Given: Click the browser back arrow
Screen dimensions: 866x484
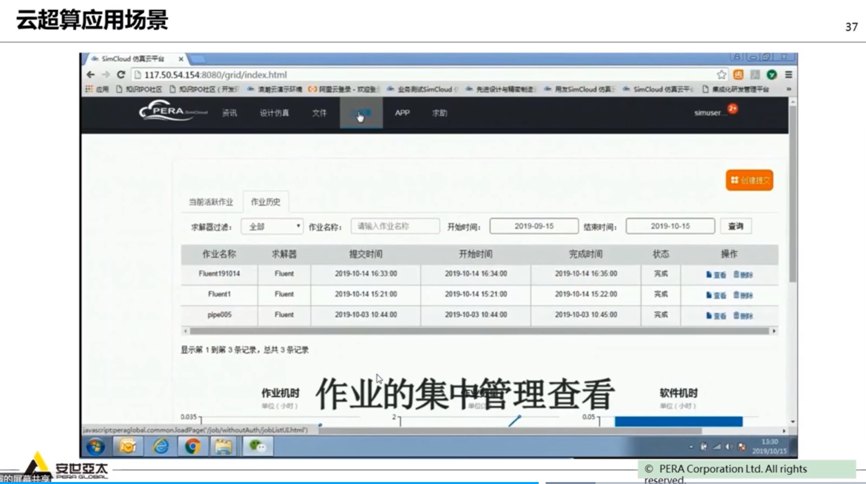Looking at the screenshot, I should 91,75.
